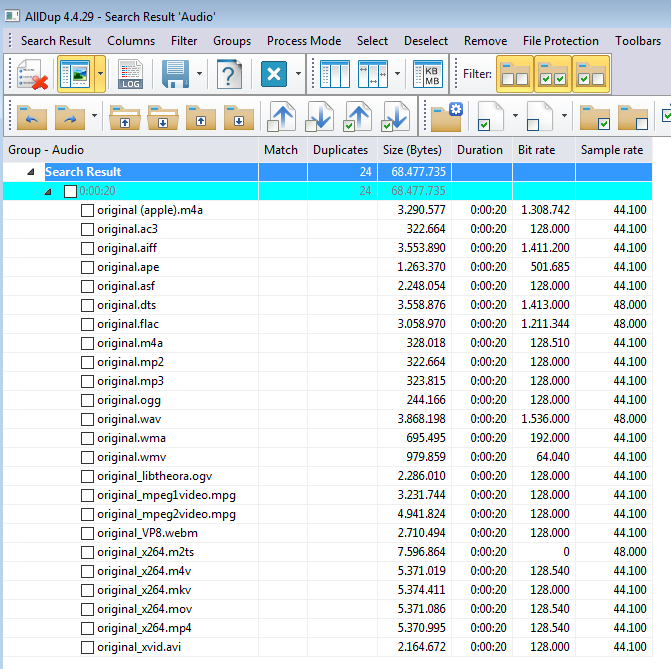
Task: Open the Process Mode menu
Action: (x=303, y=41)
